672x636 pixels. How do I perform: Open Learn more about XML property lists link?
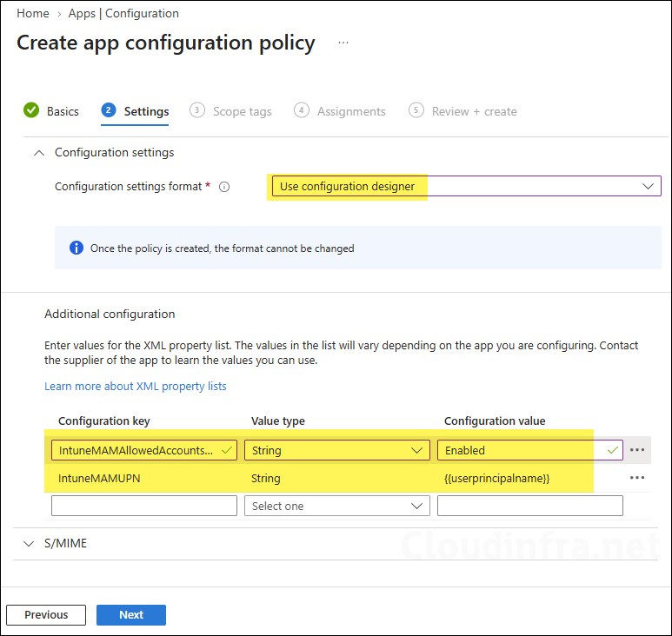tap(136, 387)
